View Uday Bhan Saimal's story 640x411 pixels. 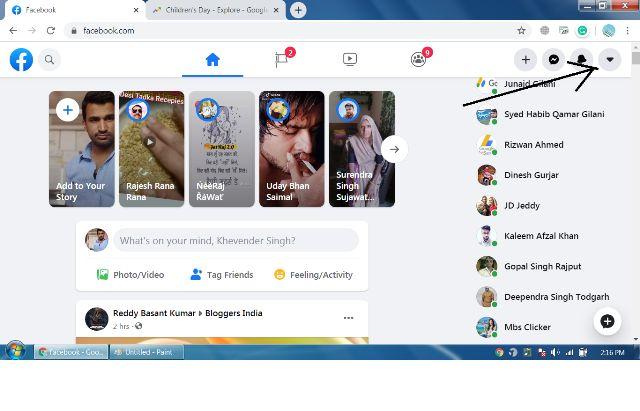click(292, 149)
